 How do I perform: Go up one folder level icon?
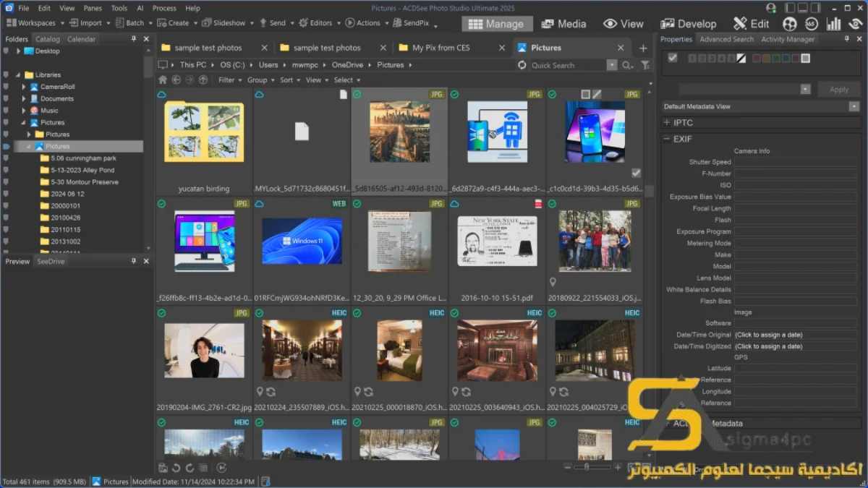click(x=203, y=80)
